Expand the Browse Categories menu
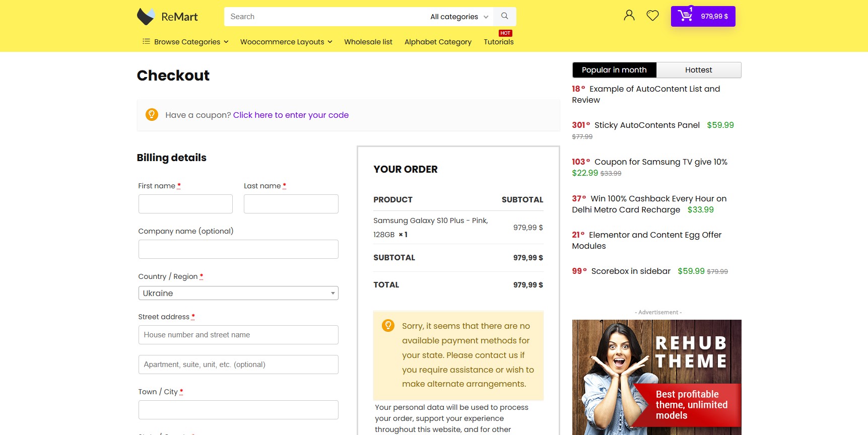Screen dimensions: 868x435 tap(191, 42)
